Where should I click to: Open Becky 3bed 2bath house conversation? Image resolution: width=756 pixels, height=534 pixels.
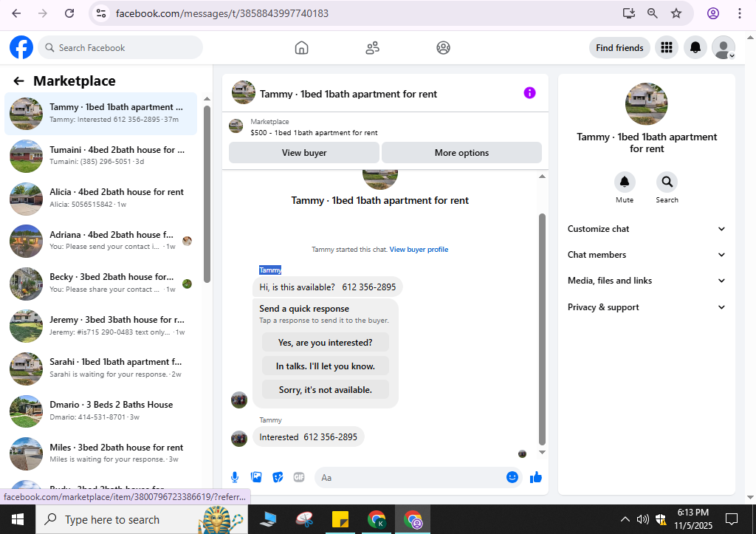[x=100, y=283]
